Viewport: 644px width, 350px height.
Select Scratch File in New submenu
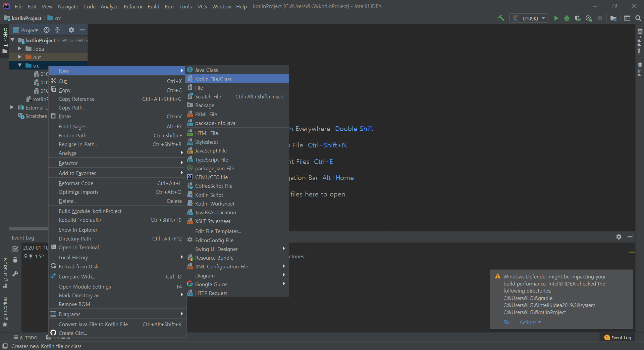(237, 96)
